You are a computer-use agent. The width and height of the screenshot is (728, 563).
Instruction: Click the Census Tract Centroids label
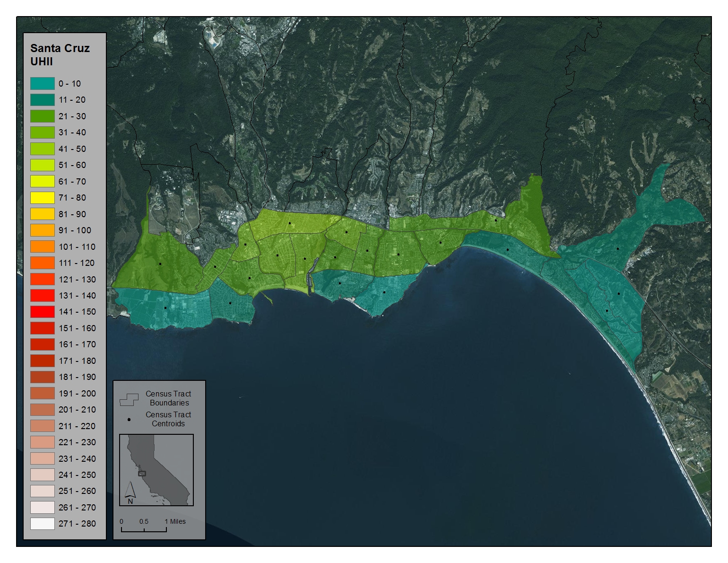(x=168, y=419)
